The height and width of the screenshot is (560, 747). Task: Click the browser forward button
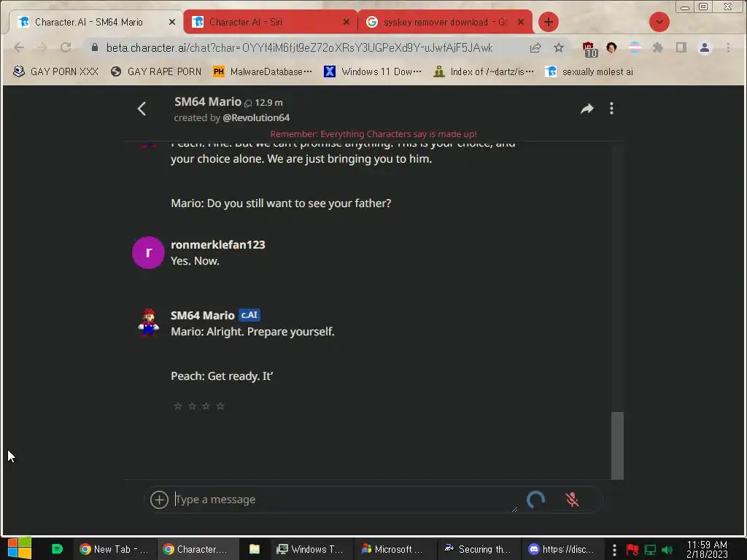click(x=42, y=47)
